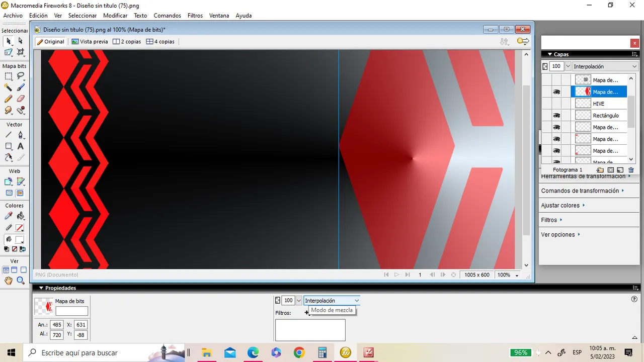Image resolution: width=644 pixels, height=362 pixels.
Task: Select the Pointer tool
Action: (x=9, y=41)
